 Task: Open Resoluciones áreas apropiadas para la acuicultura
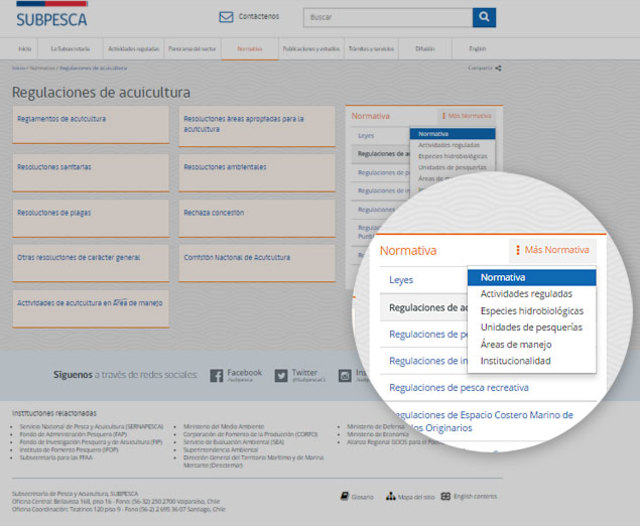pyautogui.click(x=257, y=127)
